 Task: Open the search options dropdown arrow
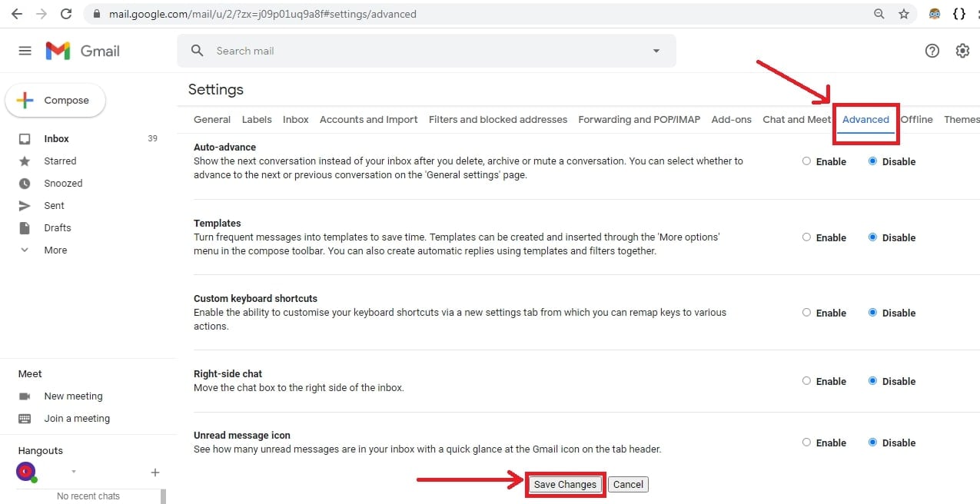click(656, 51)
